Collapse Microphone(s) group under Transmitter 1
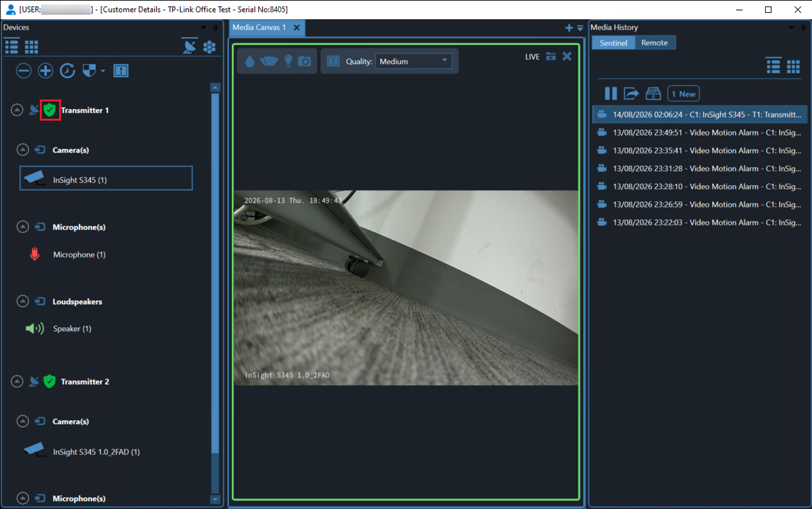Screen dimensions: 812x509 pos(23,227)
